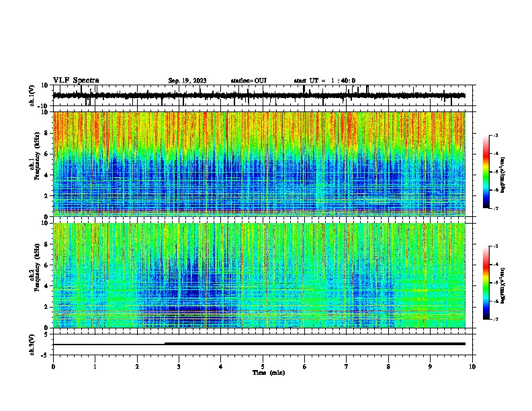The width and height of the screenshot is (532, 411).
Task: Click the "VLF Spectra" plot title
Action: point(76,81)
